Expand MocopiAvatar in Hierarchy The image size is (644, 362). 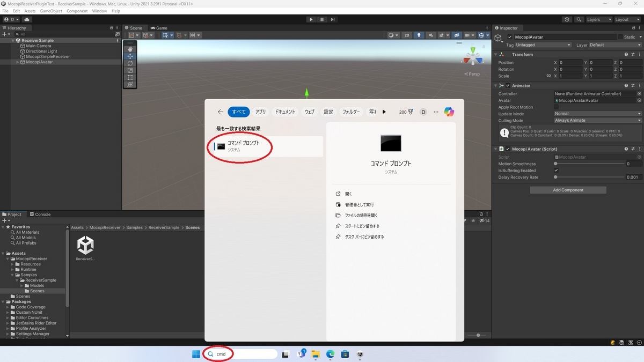[18, 62]
